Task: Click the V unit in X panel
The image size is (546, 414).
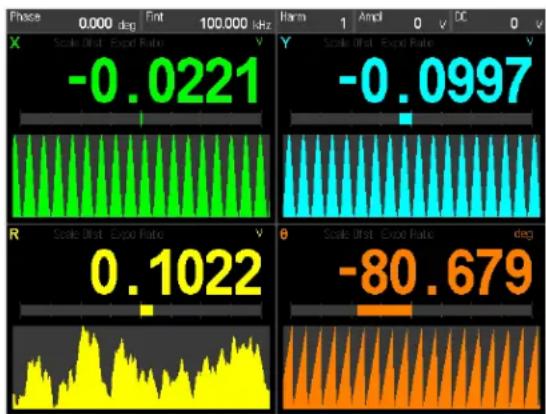Action: (x=259, y=42)
